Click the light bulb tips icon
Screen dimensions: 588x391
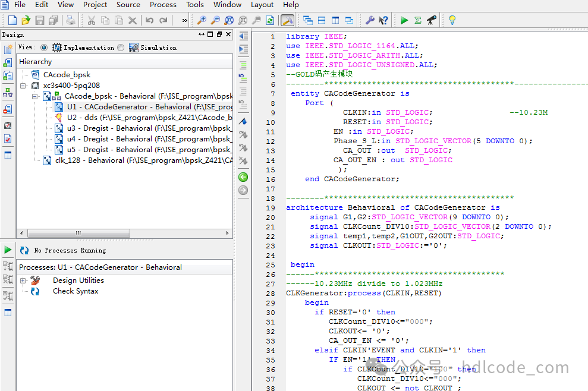452,20
